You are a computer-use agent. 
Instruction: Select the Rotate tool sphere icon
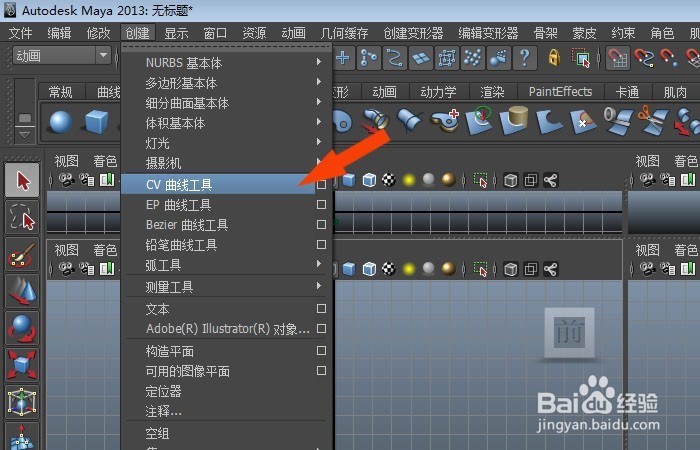(x=22, y=329)
